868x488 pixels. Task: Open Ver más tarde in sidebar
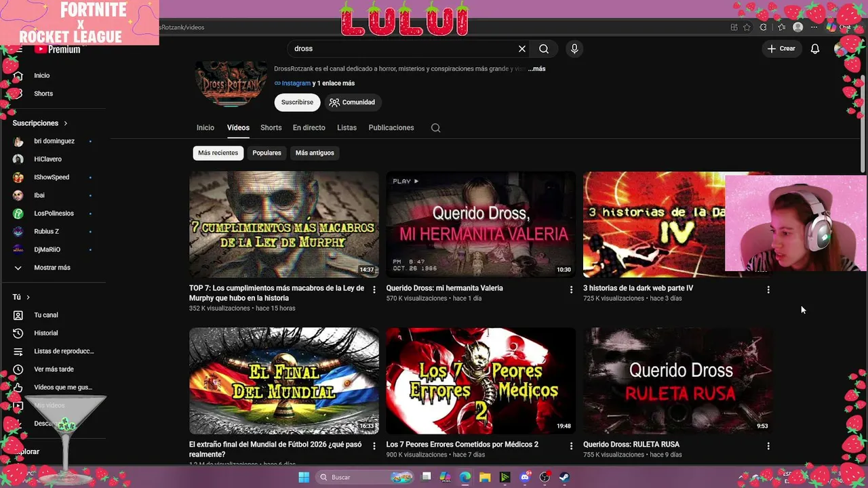click(x=53, y=369)
